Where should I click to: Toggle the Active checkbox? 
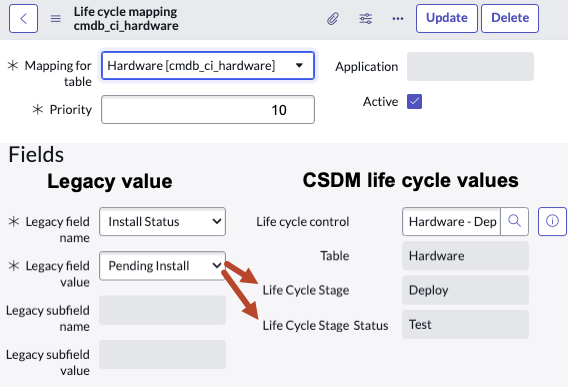click(414, 101)
